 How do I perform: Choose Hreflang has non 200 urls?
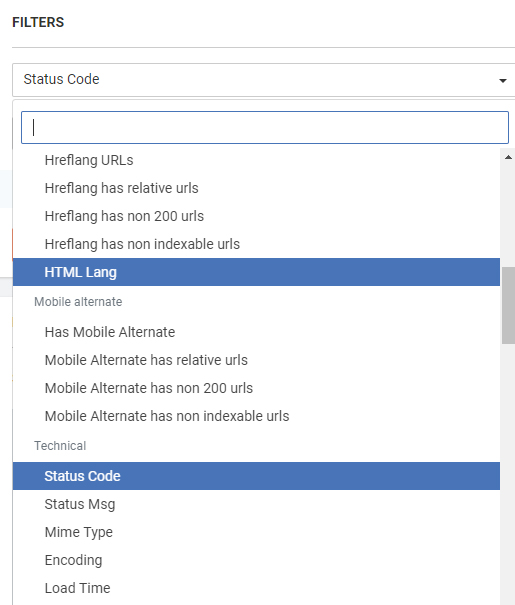pos(256,216)
